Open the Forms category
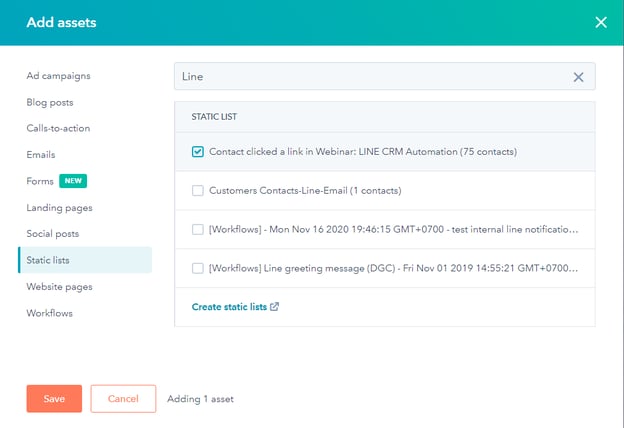This screenshot has width=624, height=428. pyautogui.click(x=40, y=181)
